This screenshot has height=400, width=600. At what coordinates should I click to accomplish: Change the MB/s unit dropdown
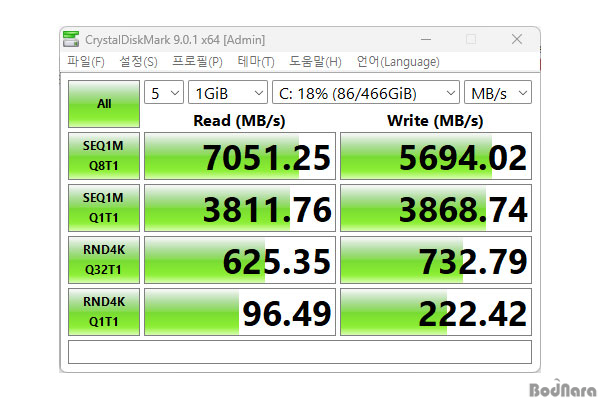pyautogui.click(x=498, y=93)
